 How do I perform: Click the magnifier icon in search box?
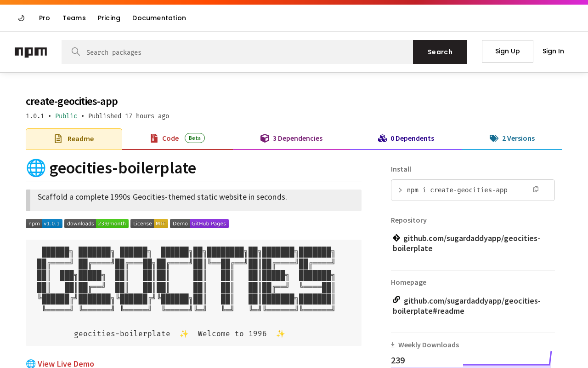pos(76,52)
